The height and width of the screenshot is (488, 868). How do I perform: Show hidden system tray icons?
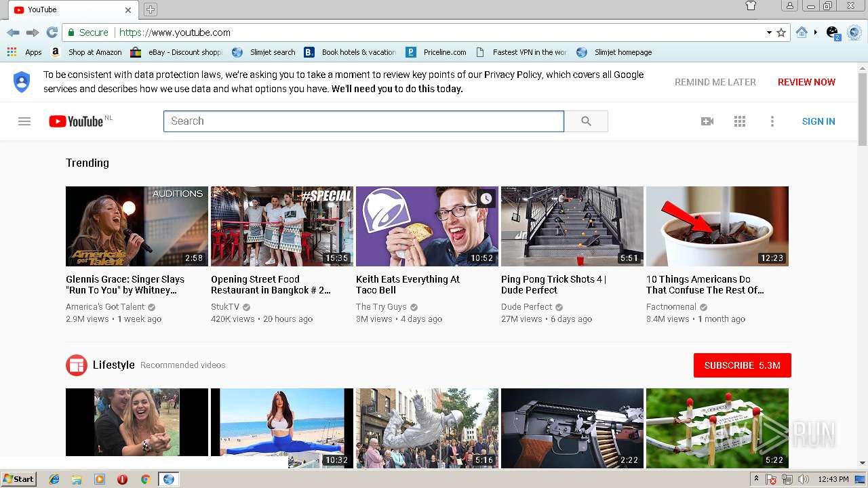(x=756, y=479)
